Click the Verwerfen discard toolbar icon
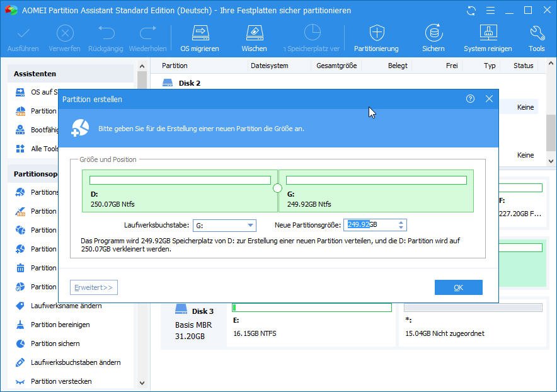 click(x=65, y=34)
